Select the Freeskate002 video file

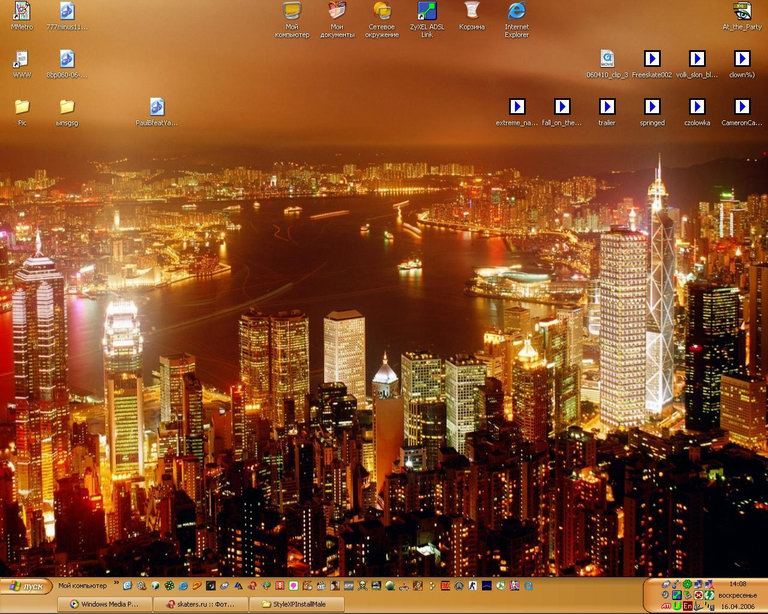652,59
